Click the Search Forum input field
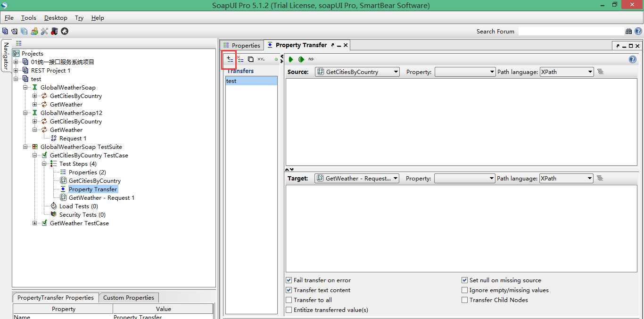The width and height of the screenshot is (644, 319). (570, 31)
